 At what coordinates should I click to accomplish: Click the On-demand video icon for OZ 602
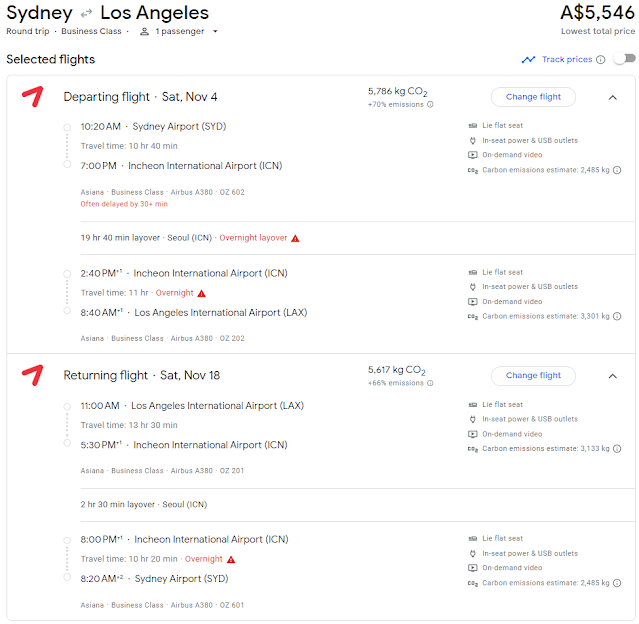(473, 155)
